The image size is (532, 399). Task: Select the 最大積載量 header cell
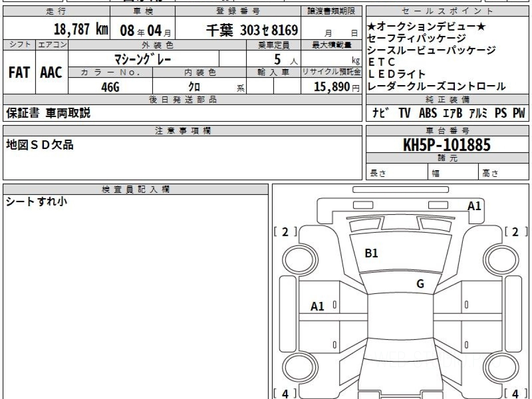[332, 45]
